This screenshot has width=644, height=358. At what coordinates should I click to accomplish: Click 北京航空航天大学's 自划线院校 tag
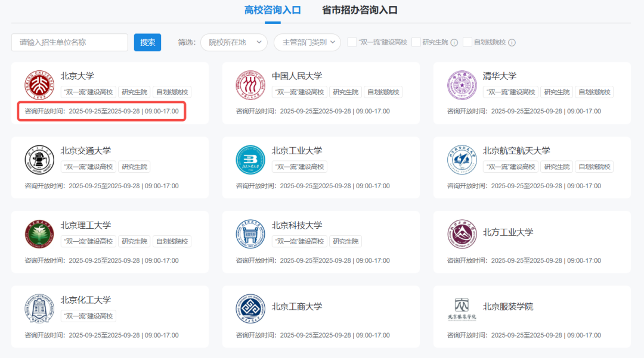coord(595,167)
